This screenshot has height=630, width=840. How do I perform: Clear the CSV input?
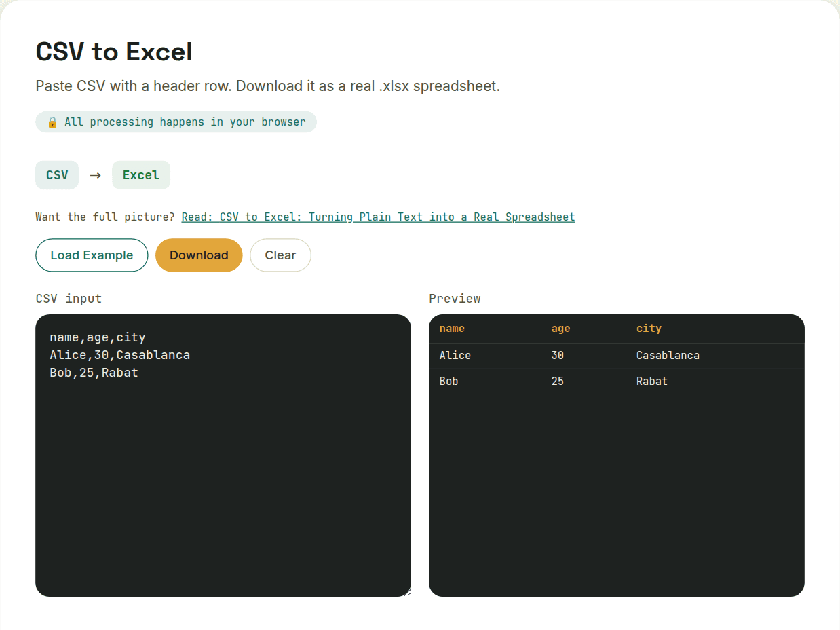[x=280, y=255]
